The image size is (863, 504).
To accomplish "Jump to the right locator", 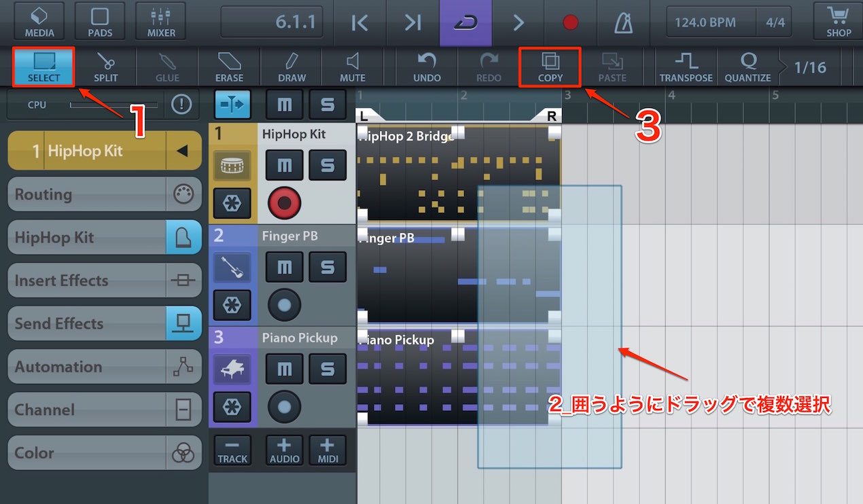I will (x=412, y=22).
